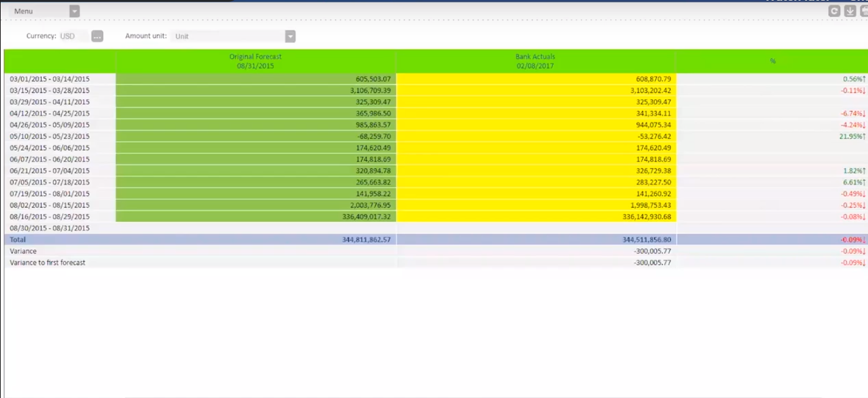Expand the Menu dropdown arrow
The width and height of the screenshot is (868, 398).
click(75, 11)
